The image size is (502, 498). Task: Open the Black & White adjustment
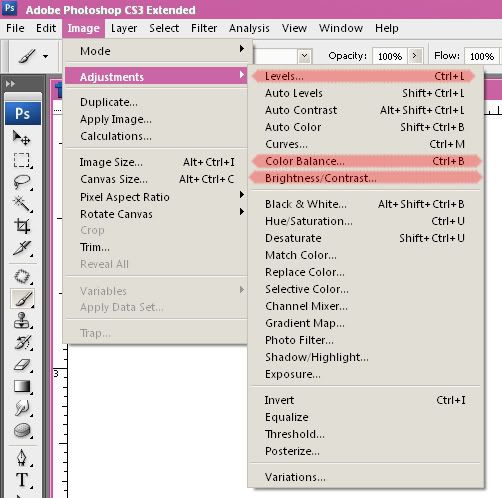pos(365,204)
